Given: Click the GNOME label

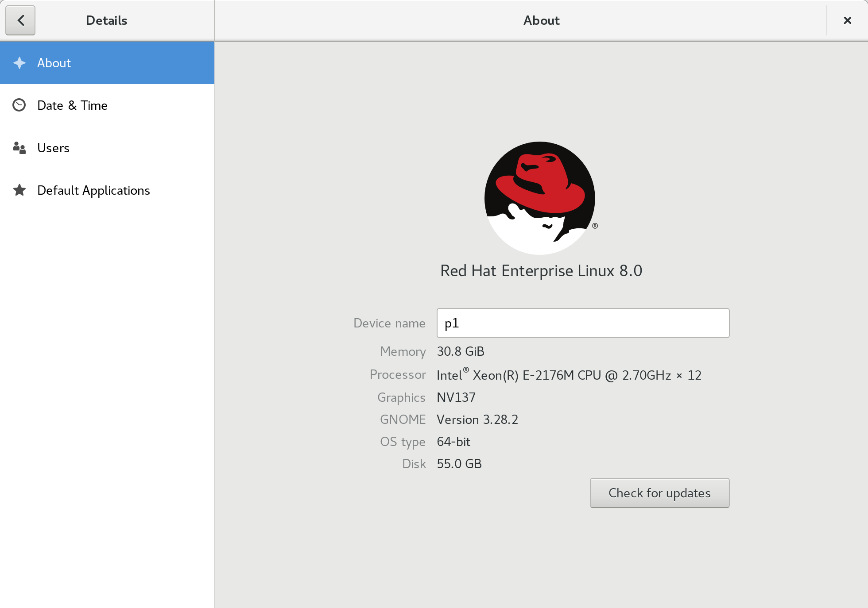Looking at the screenshot, I should 403,419.
